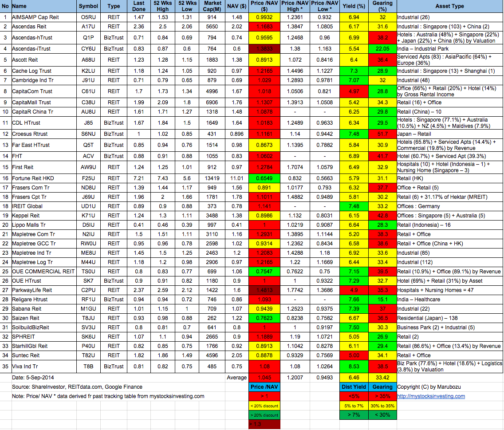Select the First Reit name cell
This screenshot has width=504, height=430.
44,167
